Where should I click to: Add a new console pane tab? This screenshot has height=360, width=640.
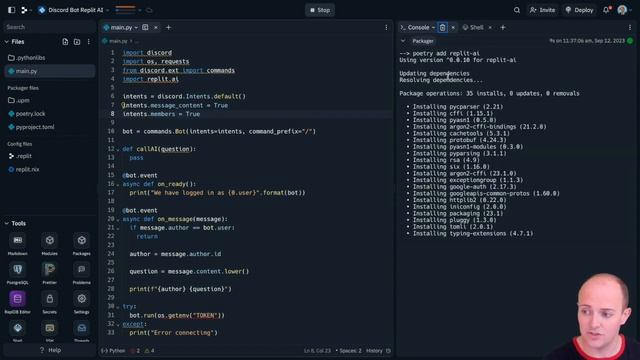503,27
